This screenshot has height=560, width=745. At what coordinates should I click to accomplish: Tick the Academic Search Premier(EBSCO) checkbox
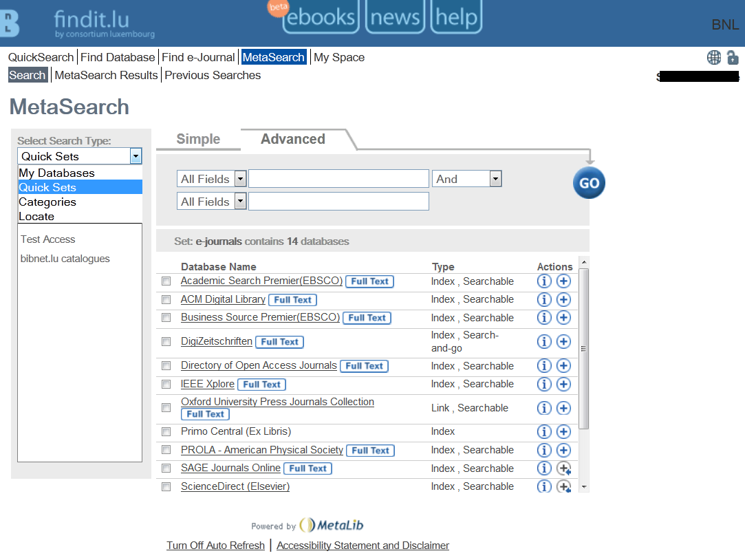166,281
